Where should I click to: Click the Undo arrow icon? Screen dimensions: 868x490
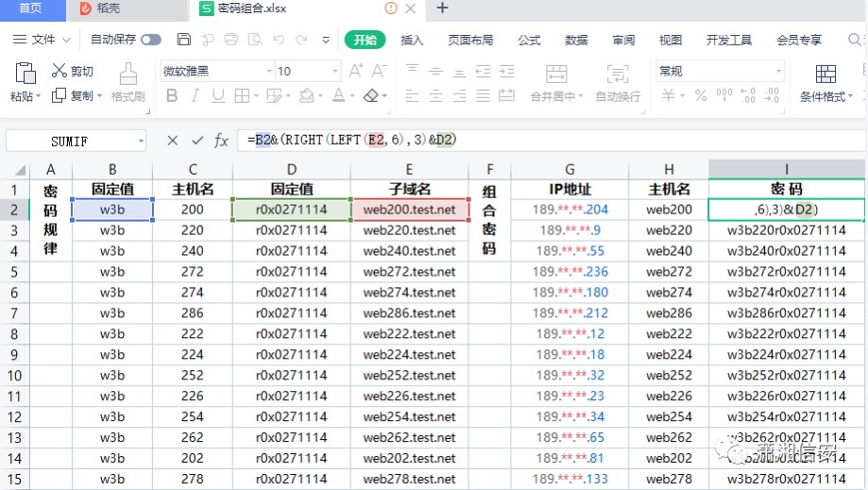279,40
